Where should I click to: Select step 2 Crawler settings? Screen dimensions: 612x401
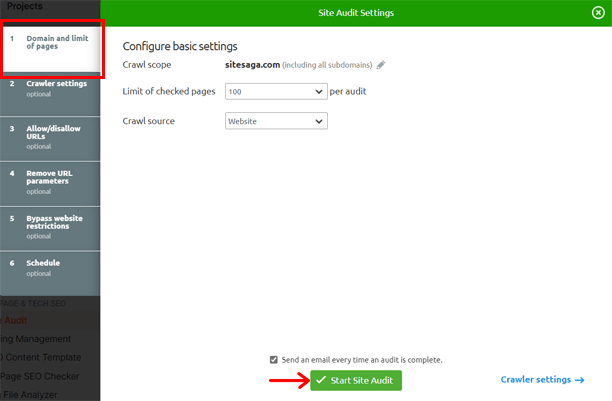[x=50, y=94]
